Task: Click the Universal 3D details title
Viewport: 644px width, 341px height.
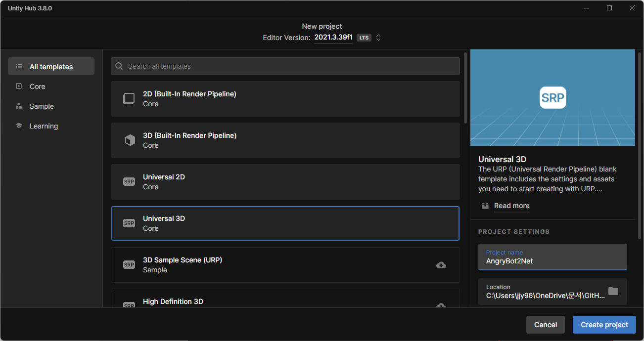Action: tap(502, 159)
